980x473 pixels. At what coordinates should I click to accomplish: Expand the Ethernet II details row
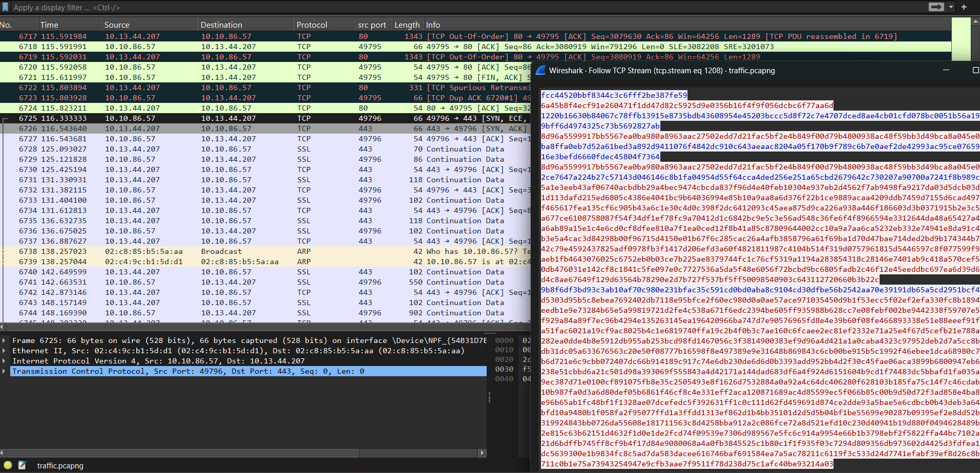[5, 351]
